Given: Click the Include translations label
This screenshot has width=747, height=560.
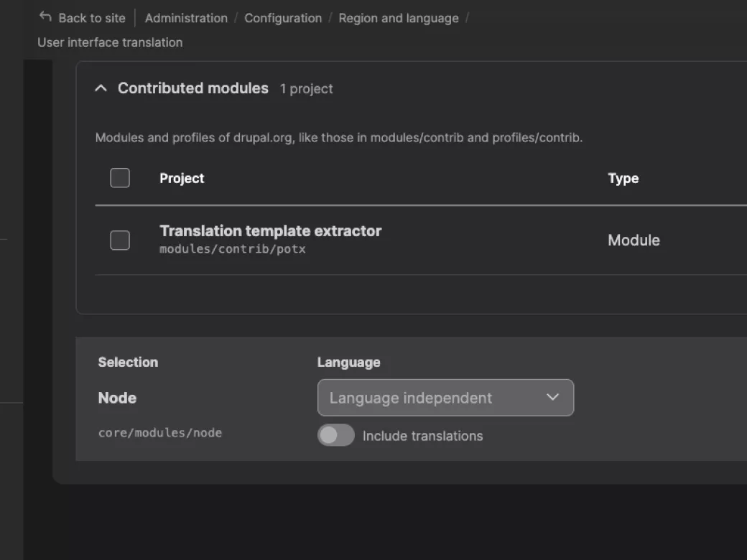Looking at the screenshot, I should click(x=422, y=436).
